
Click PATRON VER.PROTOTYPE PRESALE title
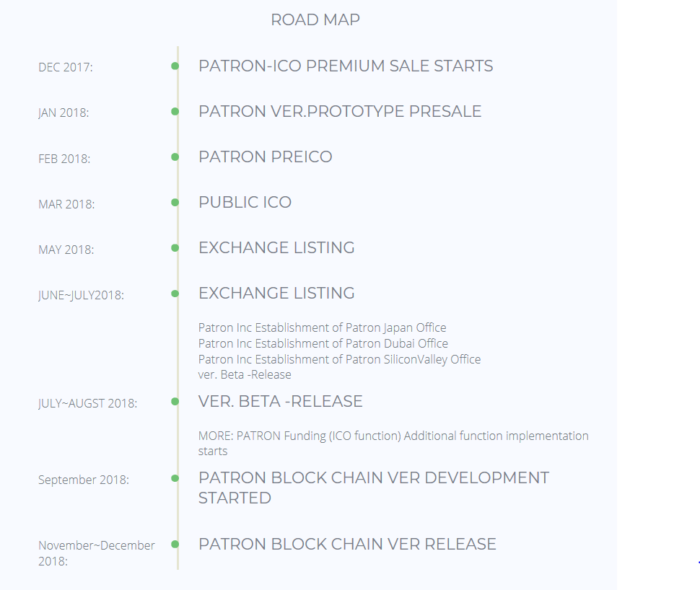tap(340, 112)
